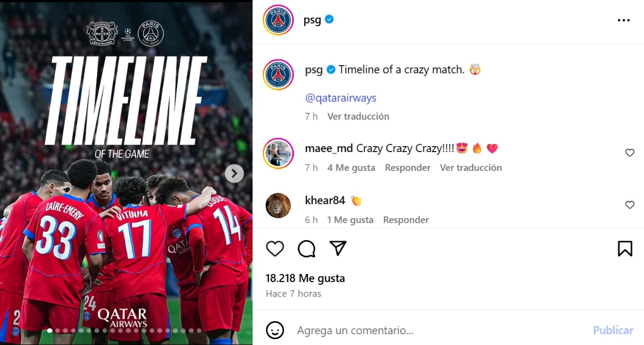644x345 pixels.
Task: Open emoji picker smiley icon
Action: click(275, 330)
